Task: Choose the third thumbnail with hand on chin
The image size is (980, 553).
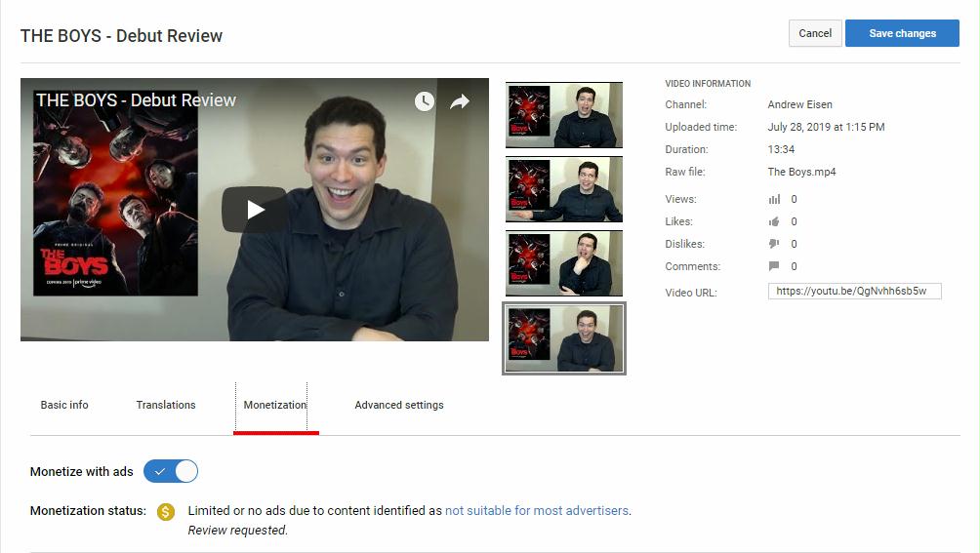Action: pos(564,263)
